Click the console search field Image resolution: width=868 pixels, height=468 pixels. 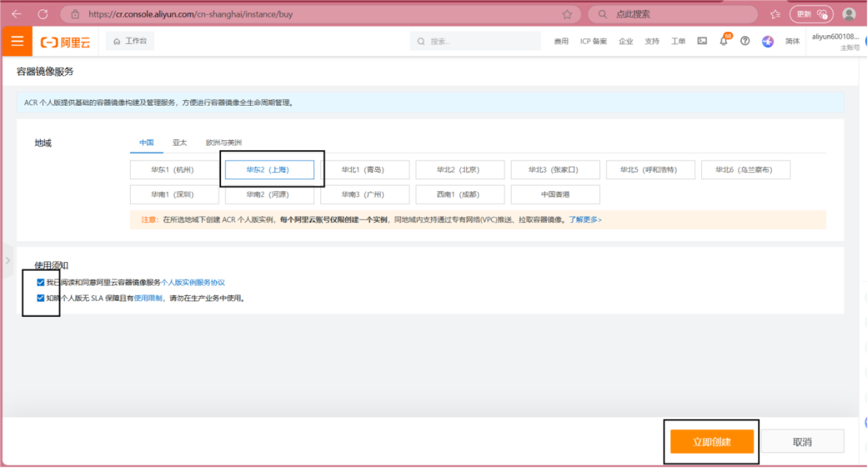476,41
